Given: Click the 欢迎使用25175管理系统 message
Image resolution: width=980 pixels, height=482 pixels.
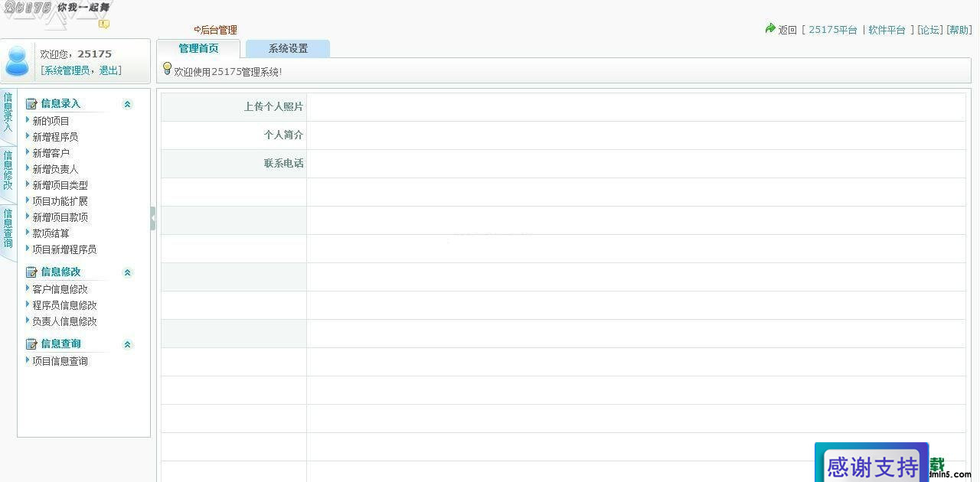Looking at the screenshot, I should (228, 72).
